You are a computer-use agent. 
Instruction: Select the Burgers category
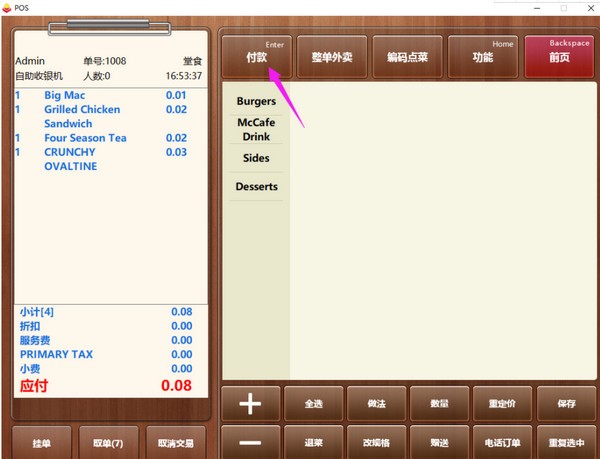tap(256, 101)
